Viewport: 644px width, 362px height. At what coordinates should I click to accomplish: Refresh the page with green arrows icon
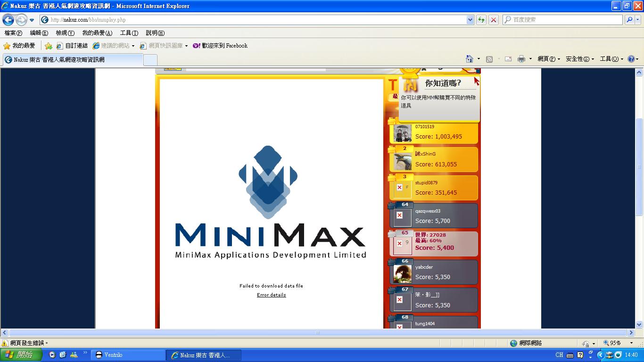pos(481,20)
